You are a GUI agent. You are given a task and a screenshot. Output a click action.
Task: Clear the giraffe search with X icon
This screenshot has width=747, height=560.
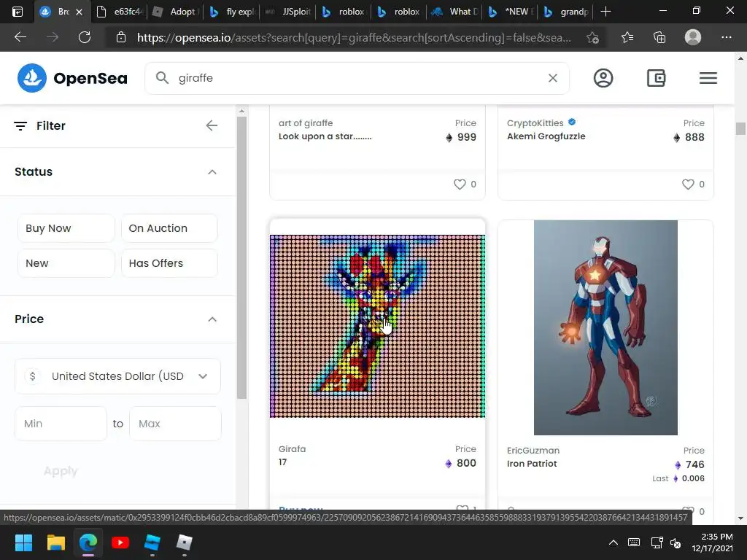[553, 78]
